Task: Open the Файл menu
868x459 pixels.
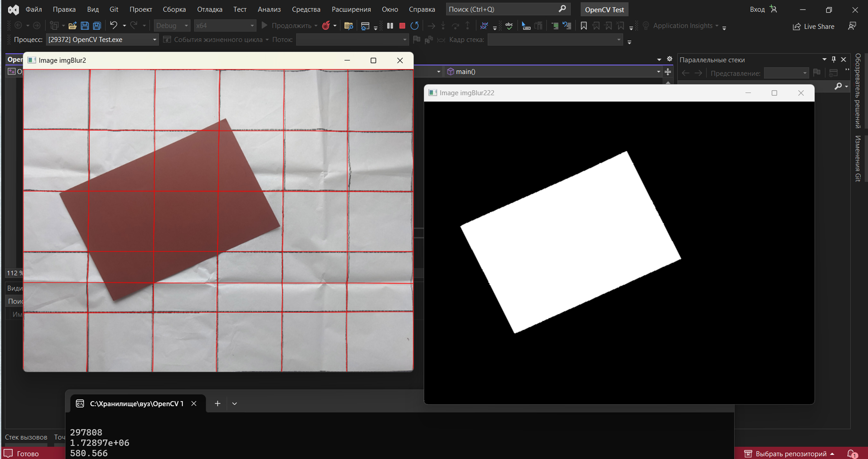Action: pyautogui.click(x=34, y=9)
